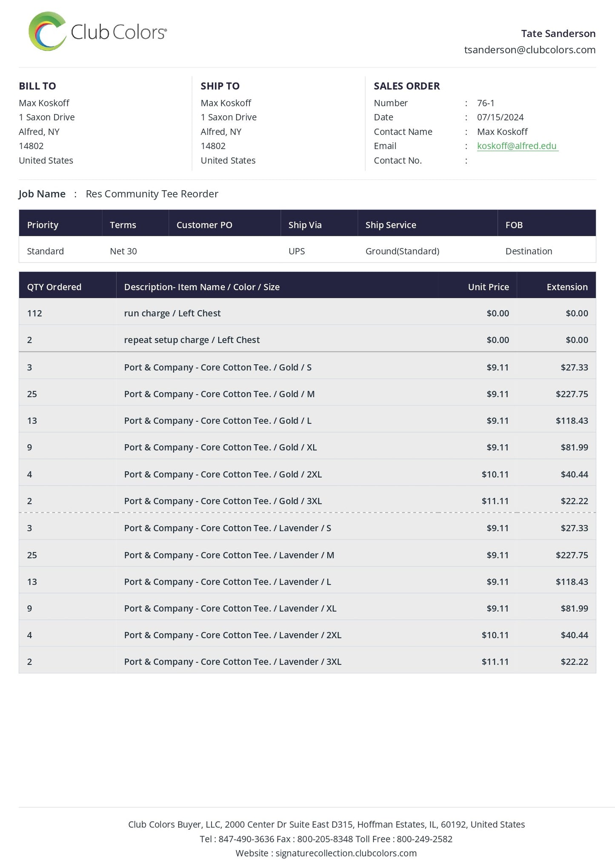Click Max Koskoff under BILL TO
615x868 pixels.
pos(44,103)
